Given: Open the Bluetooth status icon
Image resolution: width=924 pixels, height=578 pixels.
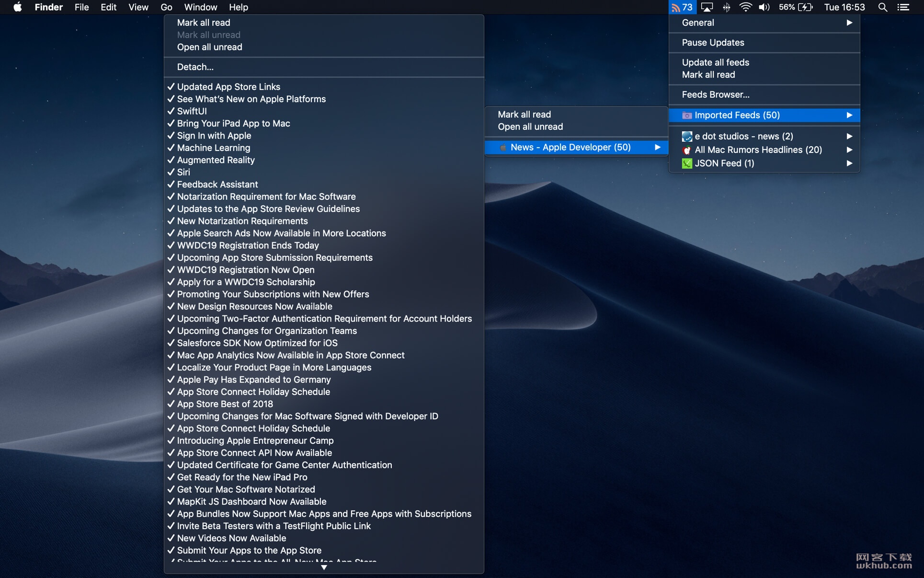Looking at the screenshot, I should pos(727,7).
